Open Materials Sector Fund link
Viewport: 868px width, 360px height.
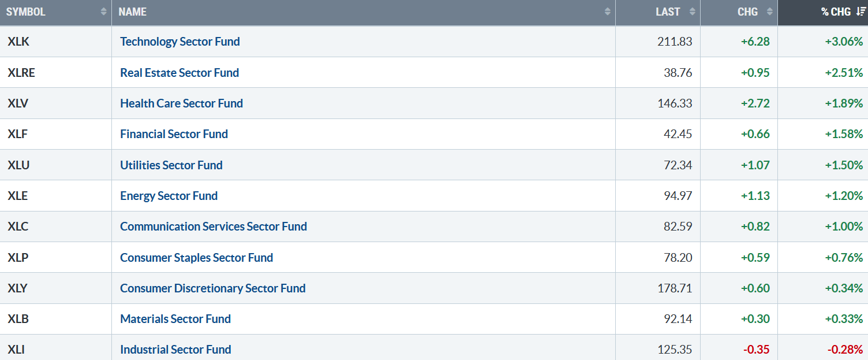175,319
